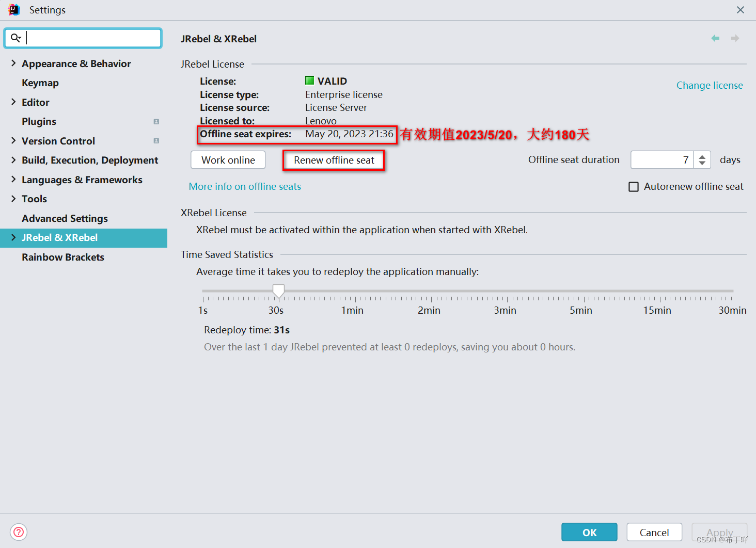This screenshot has width=756, height=548.
Task: Click Work online button
Action: (x=228, y=160)
